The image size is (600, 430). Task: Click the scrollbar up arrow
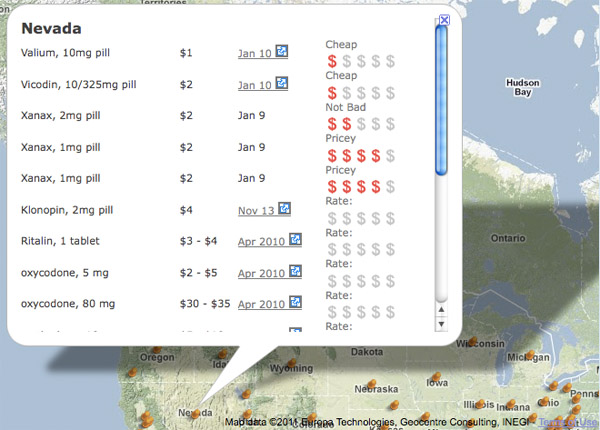(441, 309)
